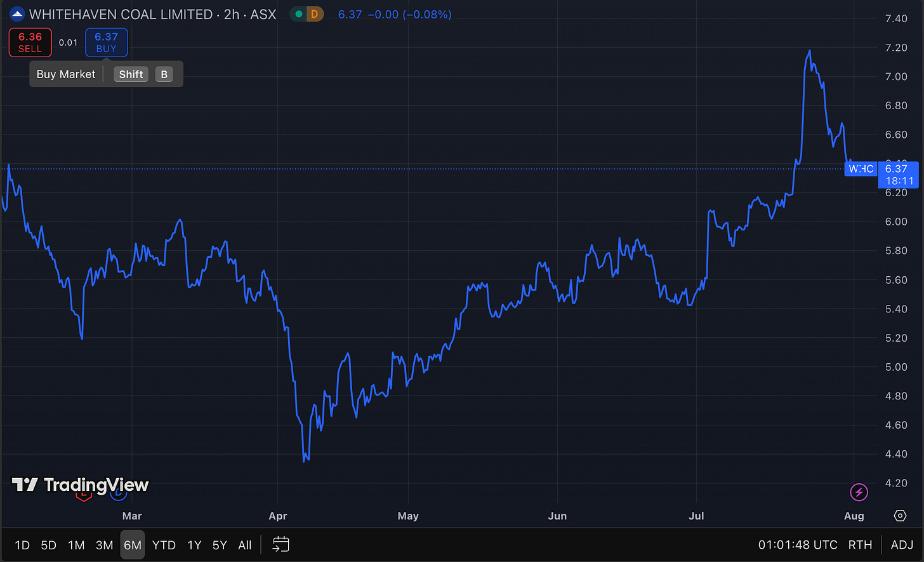The image size is (924, 562).
Task: Select the All date range
Action: pos(245,545)
